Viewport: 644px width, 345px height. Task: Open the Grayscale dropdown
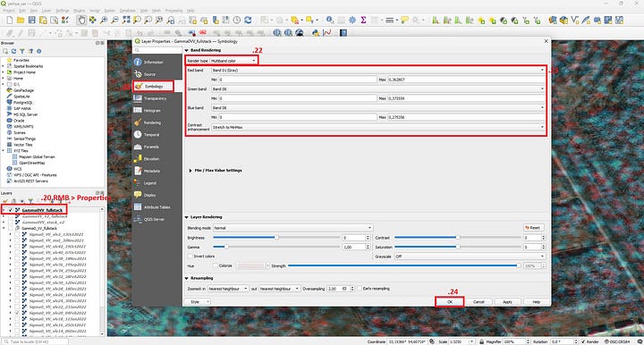[x=470, y=257]
